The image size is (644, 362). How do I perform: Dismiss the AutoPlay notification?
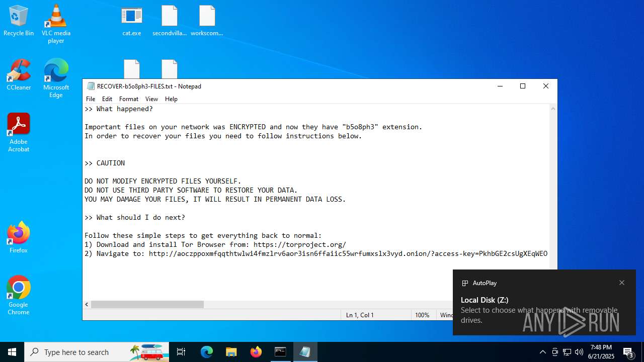(622, 283)
